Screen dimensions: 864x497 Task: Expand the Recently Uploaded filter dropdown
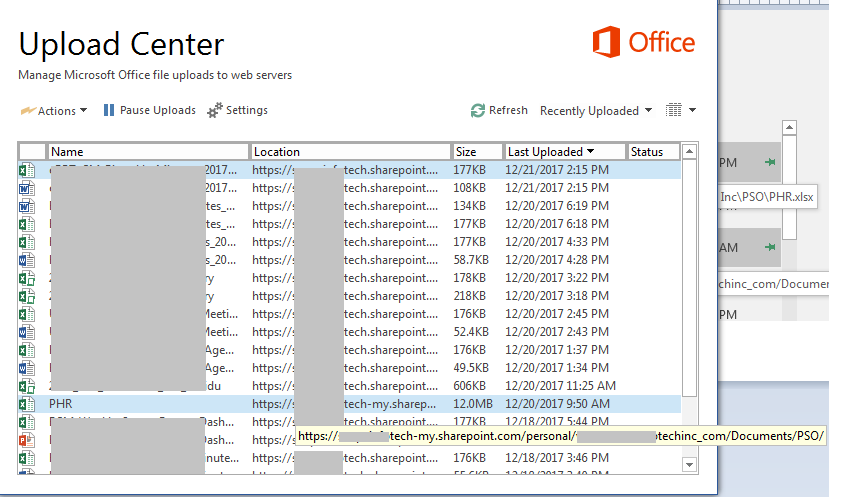[596, 111]
